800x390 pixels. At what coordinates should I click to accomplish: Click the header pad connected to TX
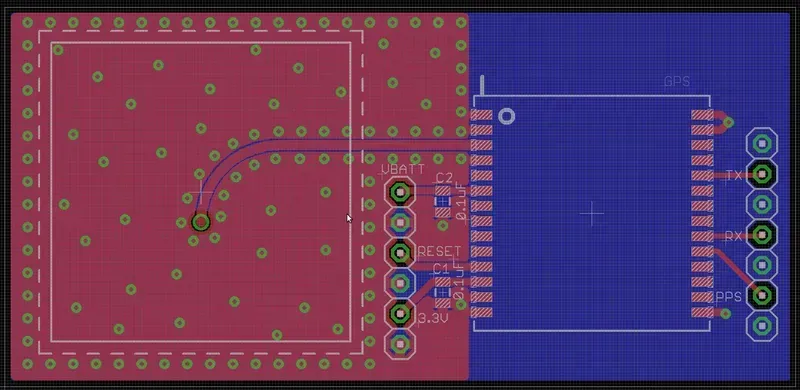[x=762, y=174]
